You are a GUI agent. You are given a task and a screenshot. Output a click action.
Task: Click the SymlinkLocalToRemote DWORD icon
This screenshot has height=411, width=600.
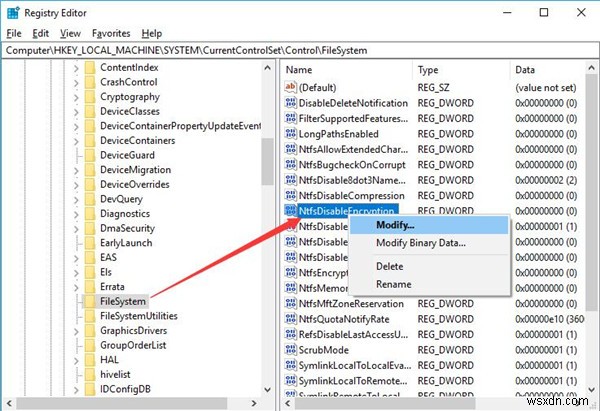pyautogui.click(x=290, y=380)
